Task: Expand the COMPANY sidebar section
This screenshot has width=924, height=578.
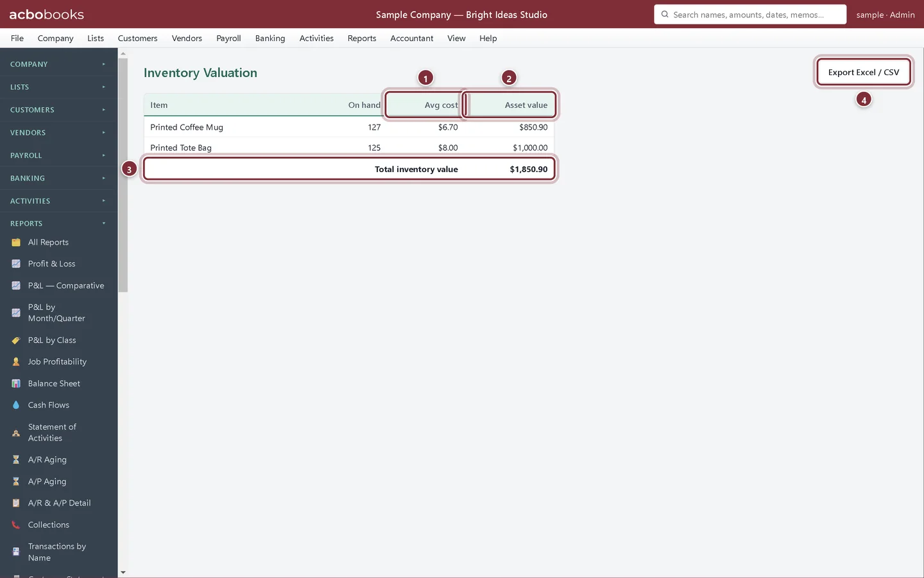Action: 58,64
